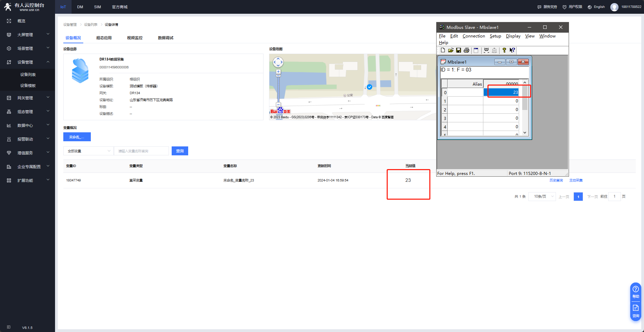The height and width of the screenshot is (332, 644).
Task: Click the yellow question mark Help icon
Action: [x=504, y=50]
